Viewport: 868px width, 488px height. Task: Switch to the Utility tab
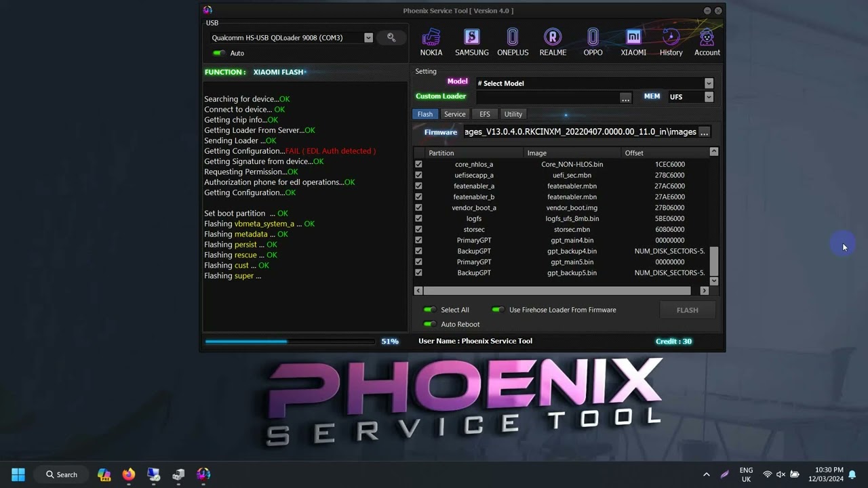click(513, 114)
